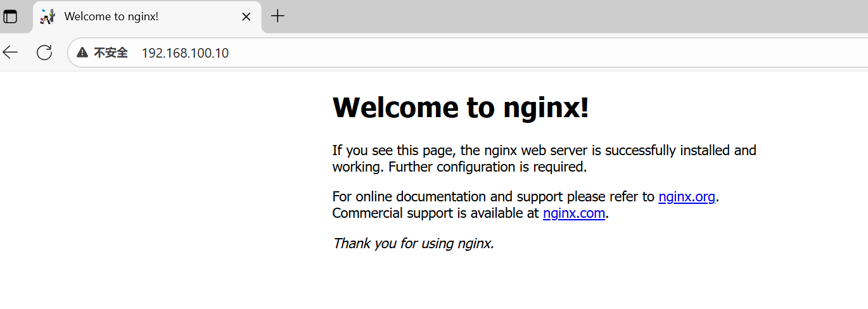Click the Welcome to nginx! heading
Viewport: 868px width, 309px height.
461,107
